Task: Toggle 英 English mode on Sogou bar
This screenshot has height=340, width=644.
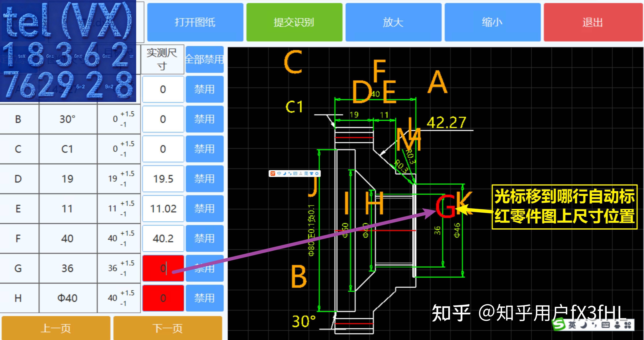Action: click(x=572, y=325)
